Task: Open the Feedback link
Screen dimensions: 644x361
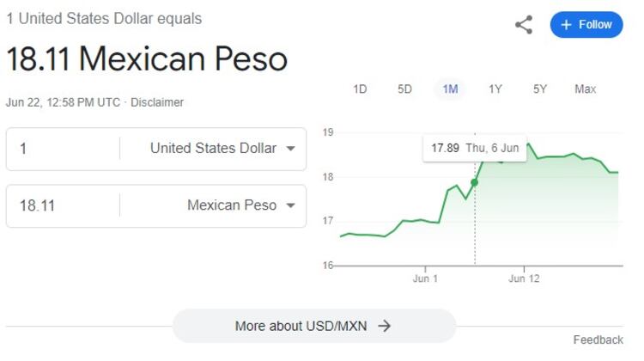Action: [x=598, y=340]
